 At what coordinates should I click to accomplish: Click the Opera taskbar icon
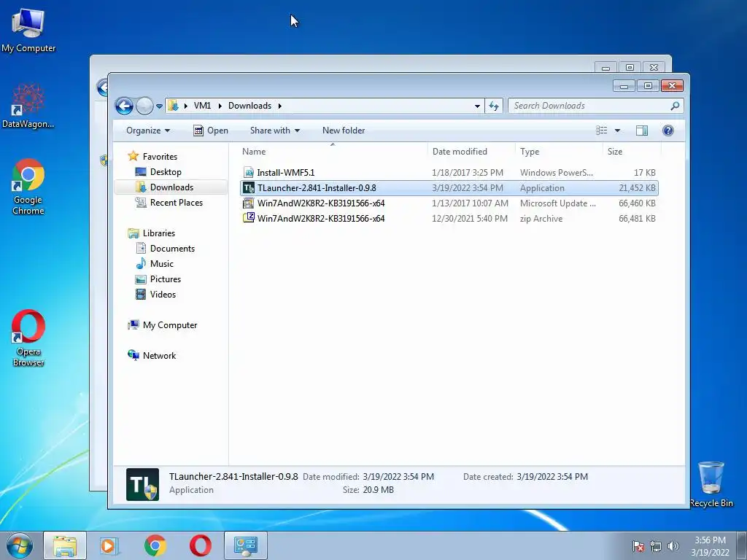point(201,545)
